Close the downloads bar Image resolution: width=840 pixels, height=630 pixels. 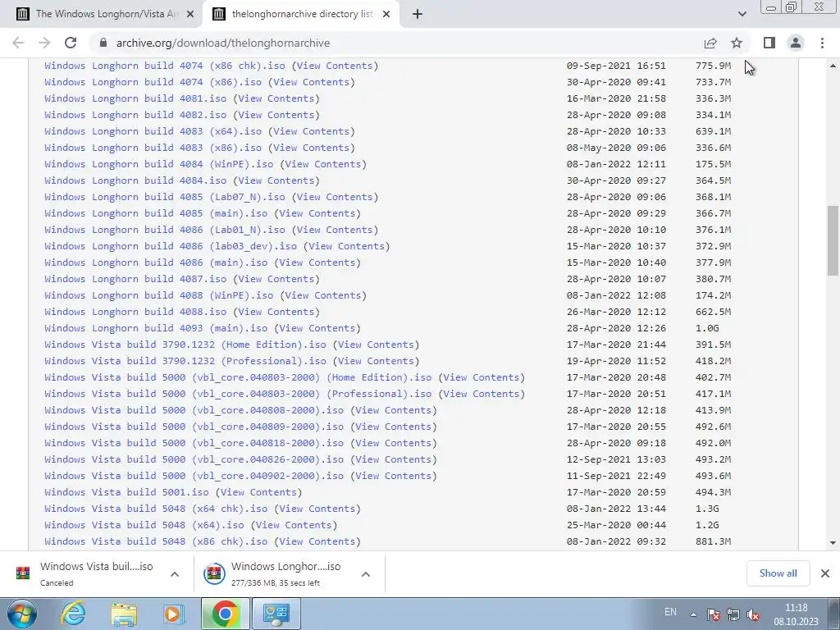[825, 573]
